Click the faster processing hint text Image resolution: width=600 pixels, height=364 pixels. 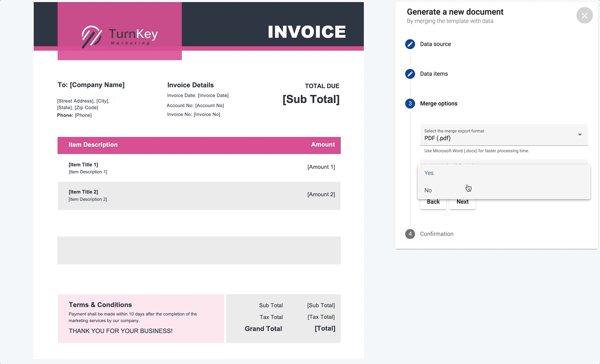click(476, 151)
